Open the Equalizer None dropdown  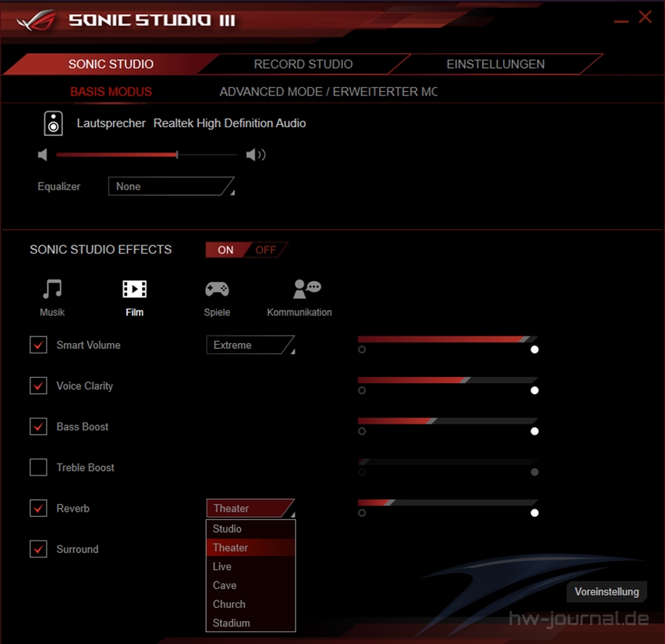pos(171,186)
